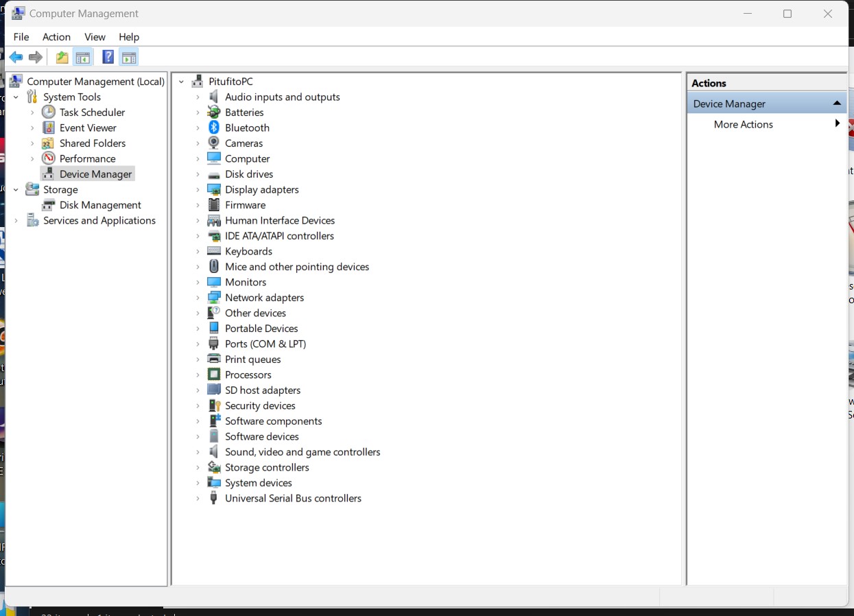Expand the System devices category
854x616 pixels.
198,483
